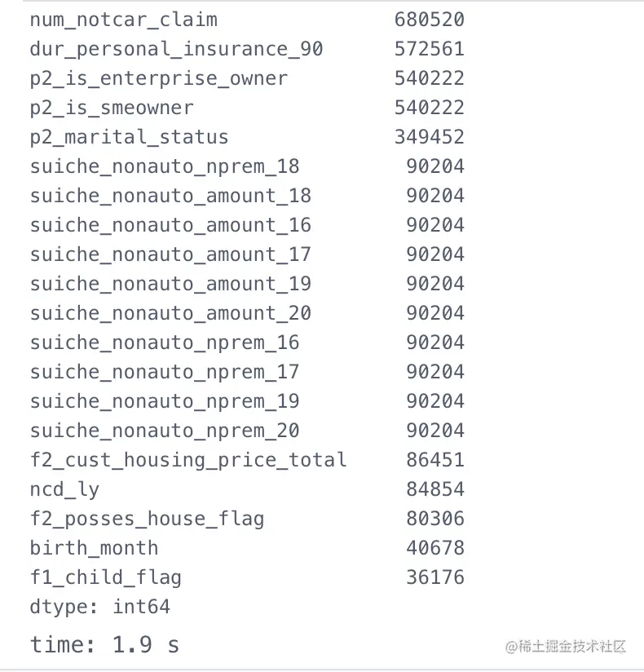Select the value 349452
This screenshot has height=672, width=644.
(430, 137)
